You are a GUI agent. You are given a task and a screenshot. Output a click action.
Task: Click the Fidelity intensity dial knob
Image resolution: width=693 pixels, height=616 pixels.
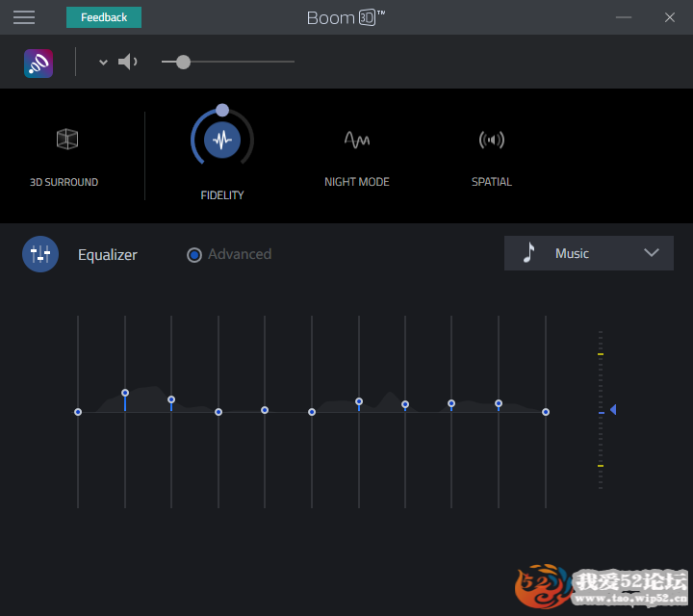pyautogui.click(x=222, y=110)
